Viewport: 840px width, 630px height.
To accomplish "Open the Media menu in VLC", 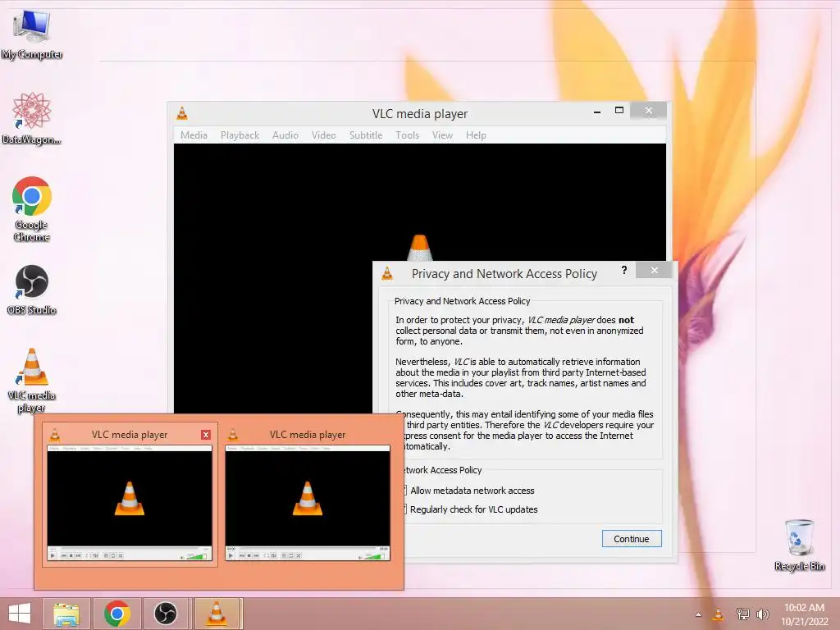I will tap(194, 135).
